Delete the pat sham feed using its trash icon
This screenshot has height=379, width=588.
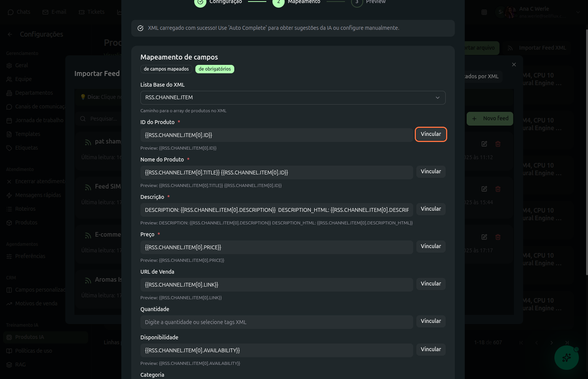(498, 144)
